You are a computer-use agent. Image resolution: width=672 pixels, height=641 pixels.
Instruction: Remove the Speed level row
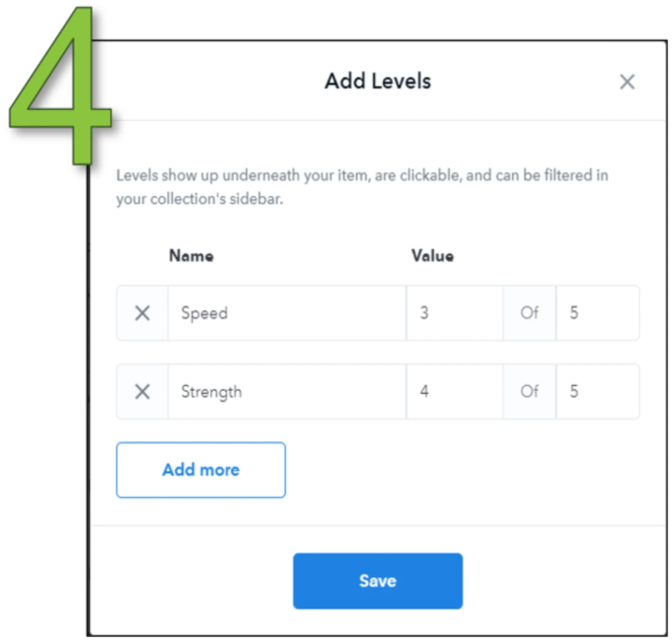[142, 313]
